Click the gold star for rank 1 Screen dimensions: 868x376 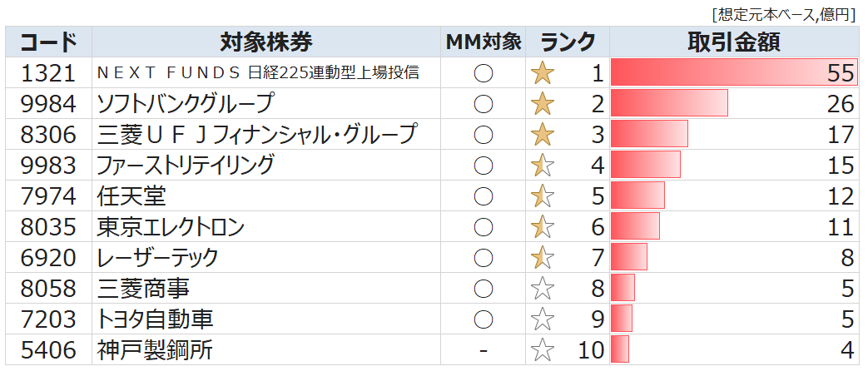543,73
